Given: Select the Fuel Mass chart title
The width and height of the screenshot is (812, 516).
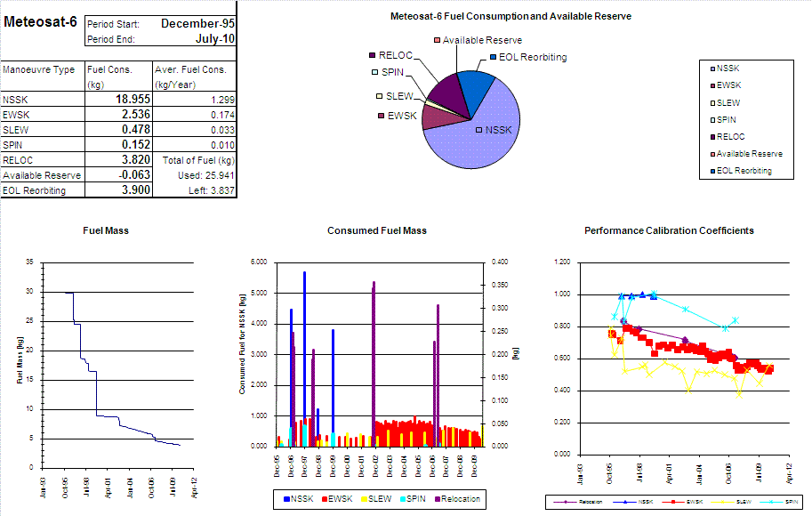Looking at the screenshot, I should [106, 230].
